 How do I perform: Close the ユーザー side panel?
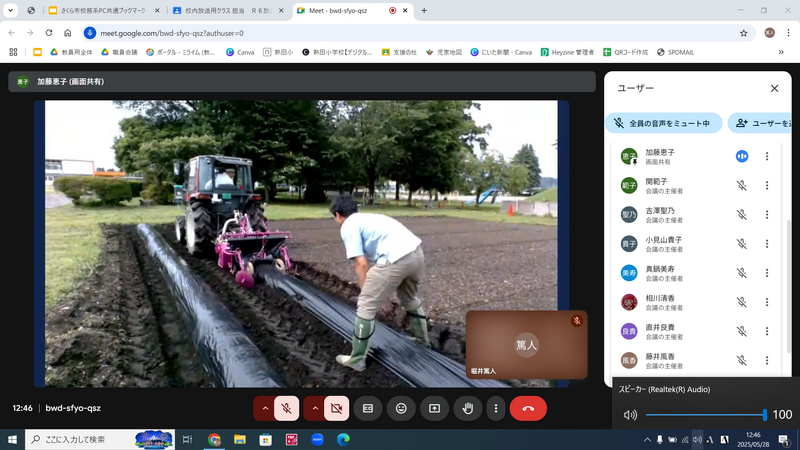(x=774, y=88)
